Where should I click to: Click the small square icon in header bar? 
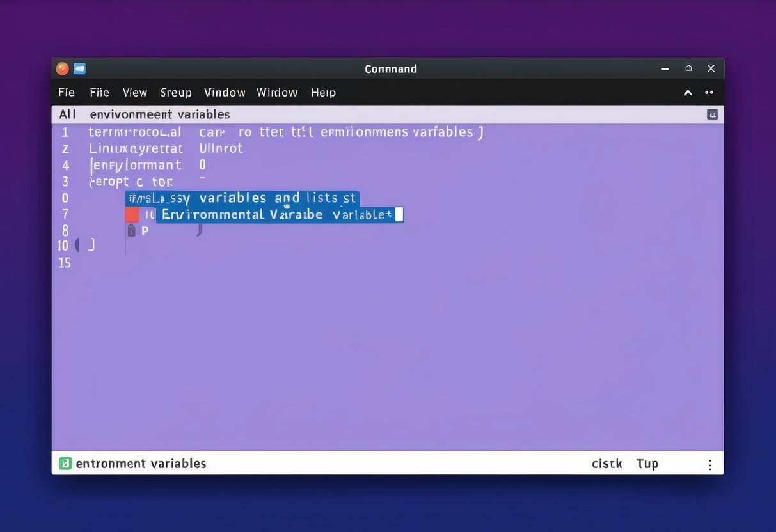[x=712, y=114]
